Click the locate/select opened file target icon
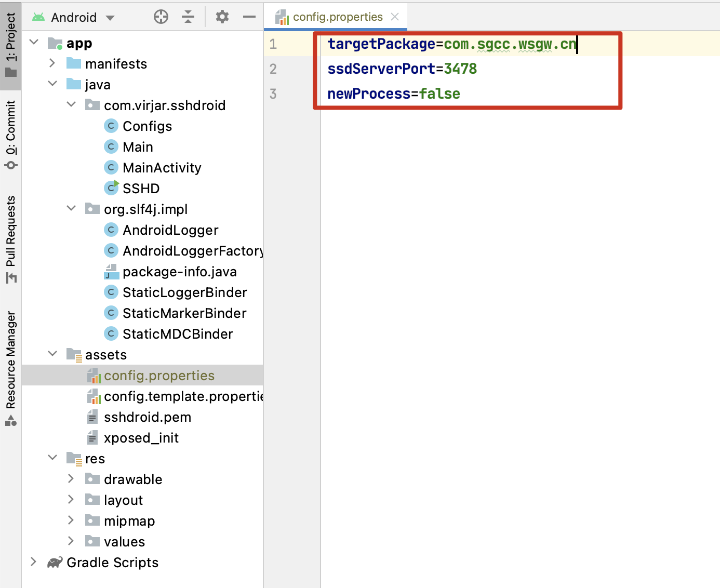The width and height of the screenshot is (720, 588). click(x=161, y=17)
